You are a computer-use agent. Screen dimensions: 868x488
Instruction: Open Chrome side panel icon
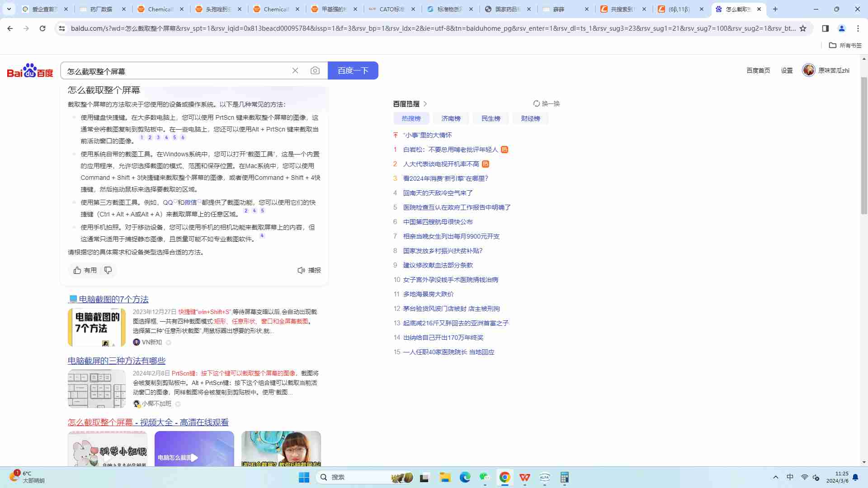point(825,28)
